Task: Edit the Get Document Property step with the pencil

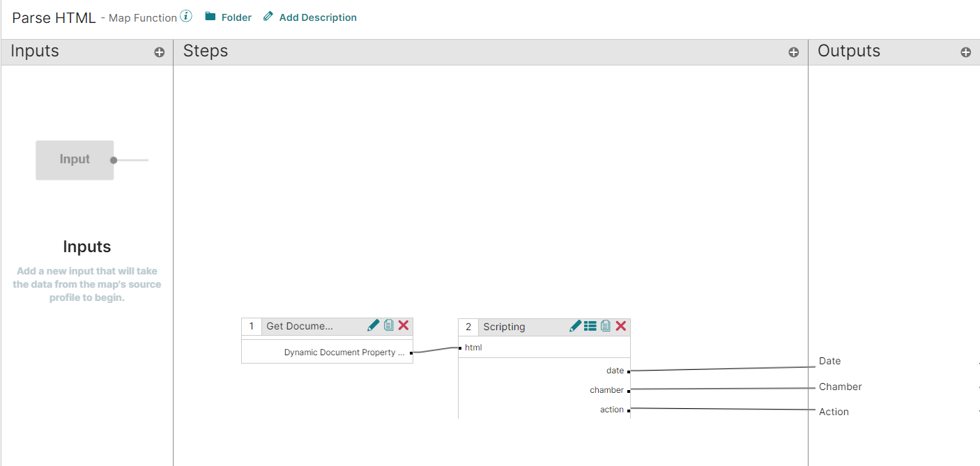Action: pyautogui.click(x=374, y=325)
